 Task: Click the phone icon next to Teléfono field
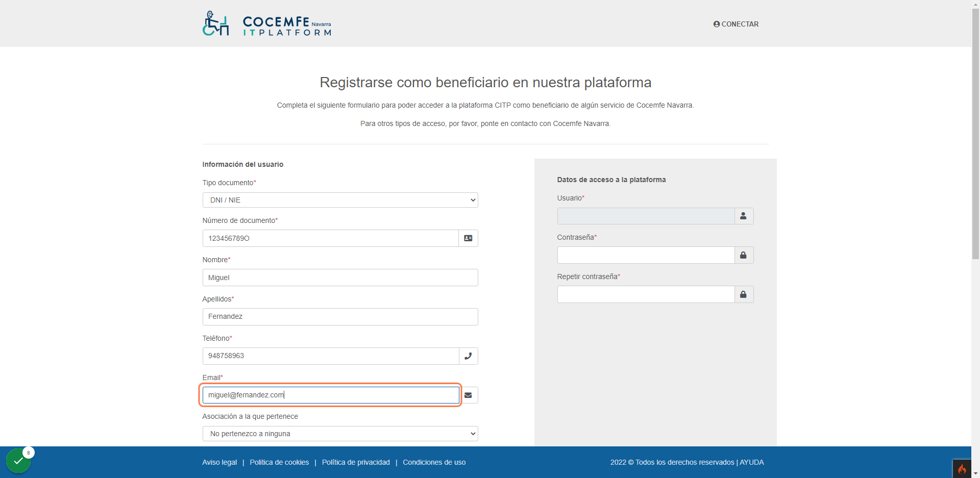468,356
